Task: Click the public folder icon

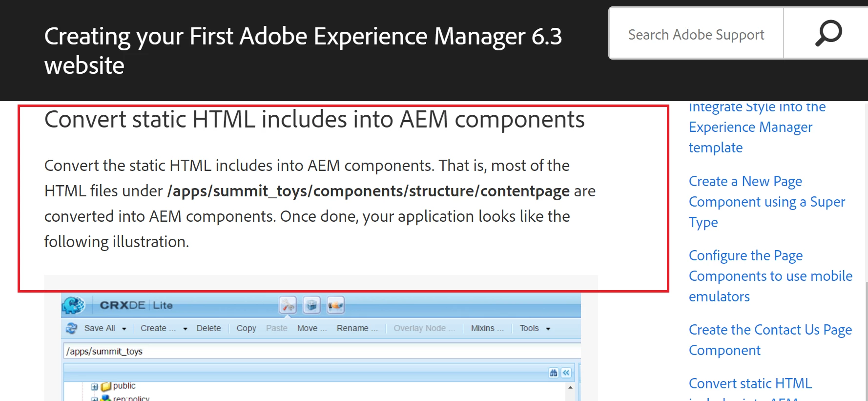Action: (106, 386)
